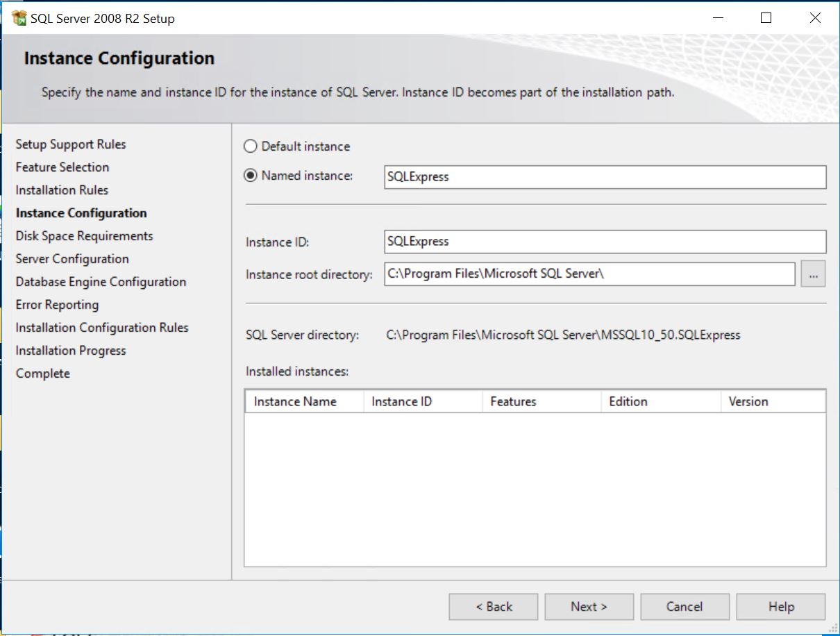Cancel the SQL Server setup
Screen dimensions: 840x636
click(x=684, y=607)
